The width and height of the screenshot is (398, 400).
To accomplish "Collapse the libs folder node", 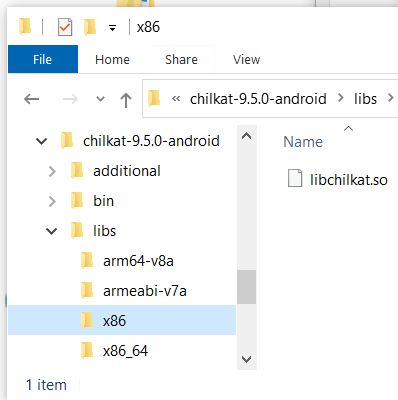I will (x=51, y=231).
